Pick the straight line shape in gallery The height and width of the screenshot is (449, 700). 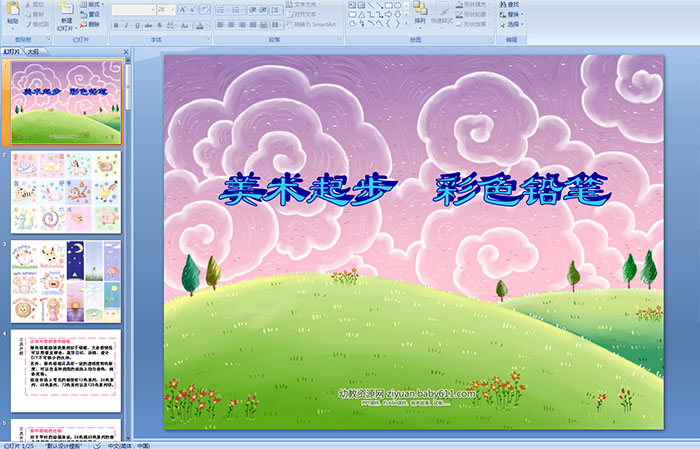(370, 5)
